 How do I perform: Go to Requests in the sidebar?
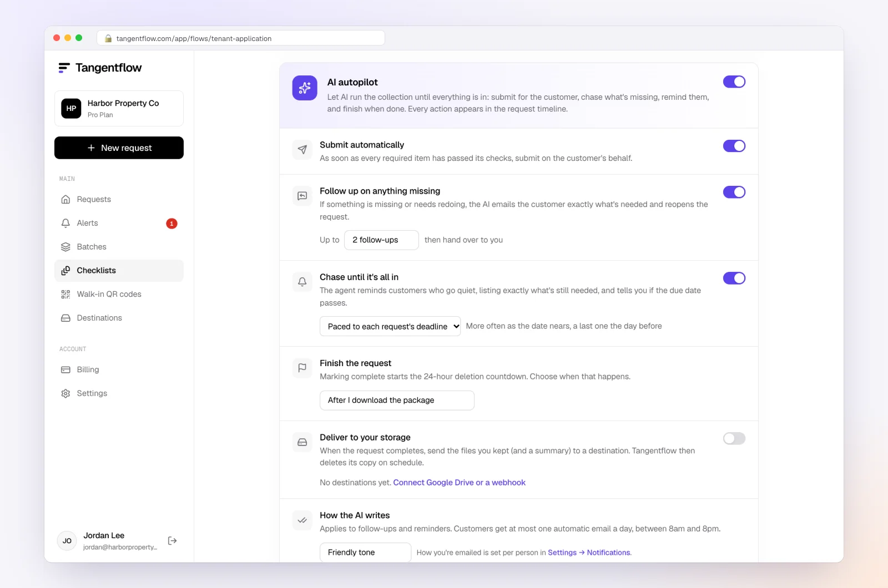coord(119,200)
